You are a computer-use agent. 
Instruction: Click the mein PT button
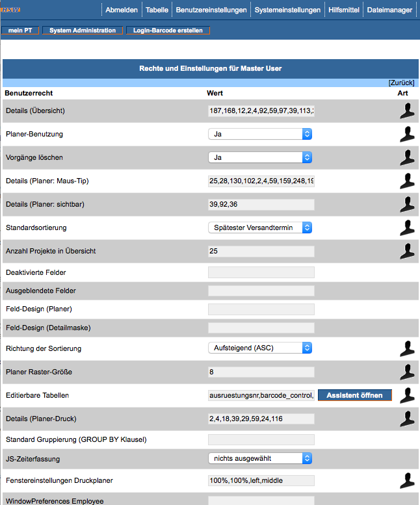coord(20,31)
